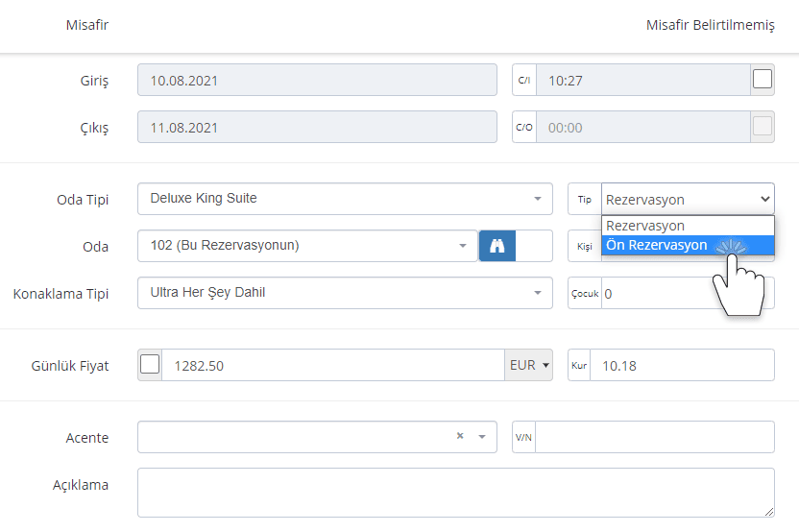Click the Kişi label box
This screenshot has height=532, width=799.
click(585, 246)
